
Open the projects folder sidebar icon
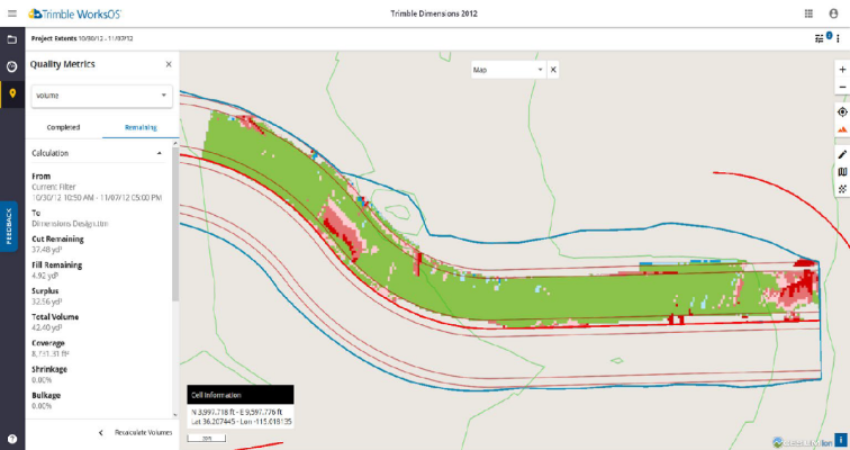click(12, 40)
